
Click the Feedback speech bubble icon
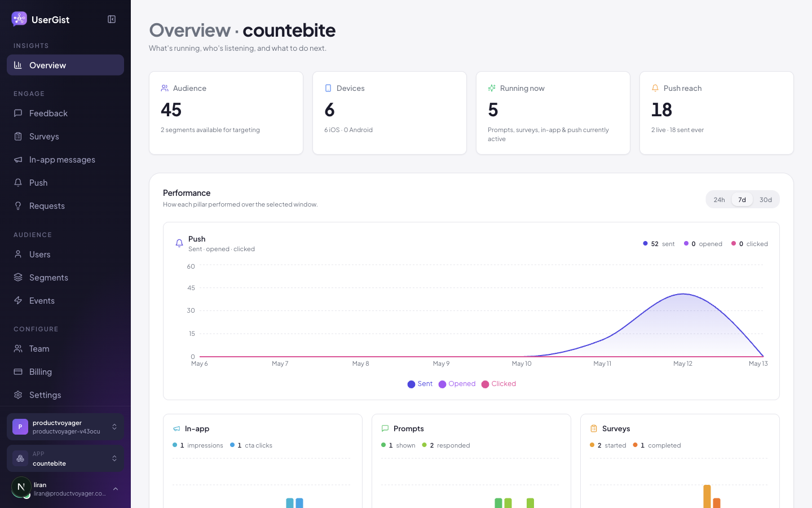click(18, 113)
